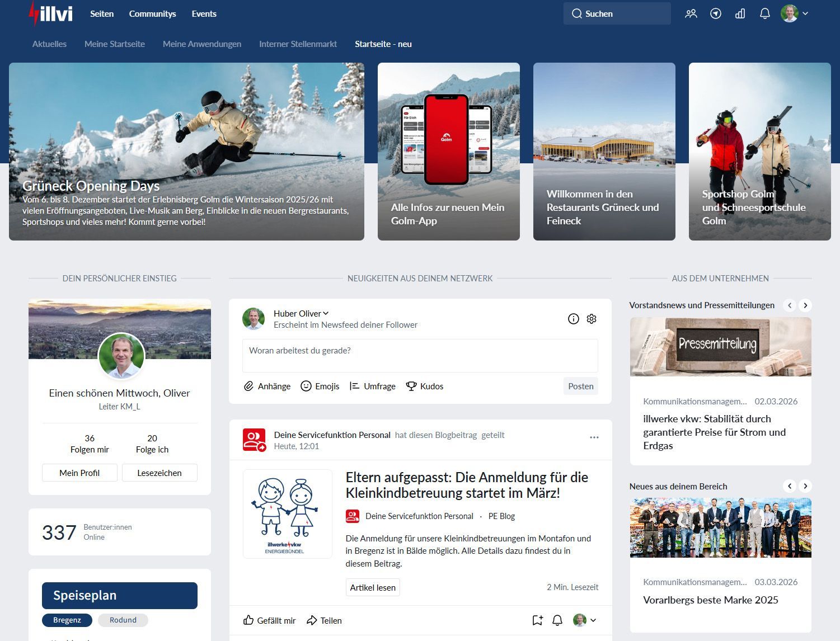Create a poll via Umfrage
This screenshot has height=641, width=840.
coord(372,386)
